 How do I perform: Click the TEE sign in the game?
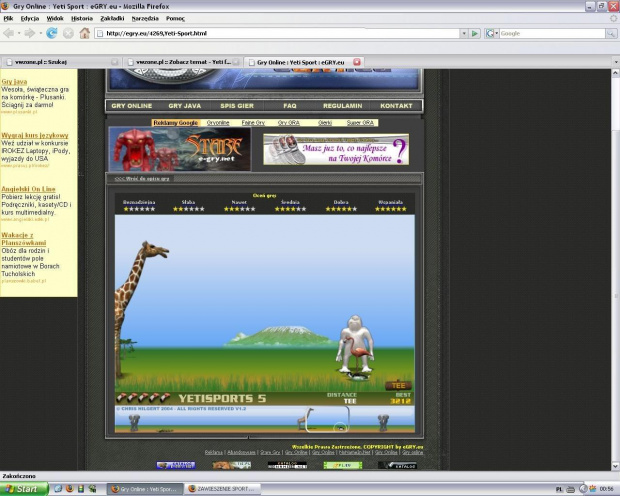click(x=399, y=385)
